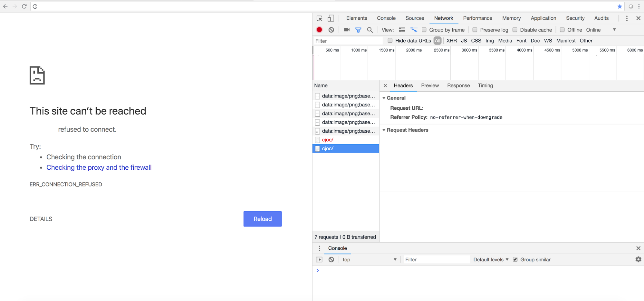Clear the console output
The width and height of the screenshot is (644, 301).
click(x=331, y=259)
